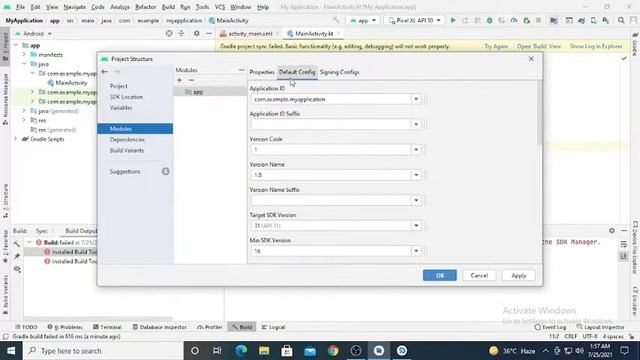The height and width of the screenshot is (360, 640).
Task: Open the Mail app from the taskbar
Action: pos(310,351)
